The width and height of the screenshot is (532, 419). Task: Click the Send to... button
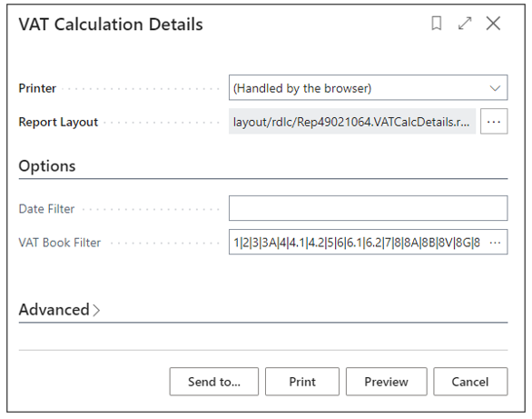coord(214,382)
